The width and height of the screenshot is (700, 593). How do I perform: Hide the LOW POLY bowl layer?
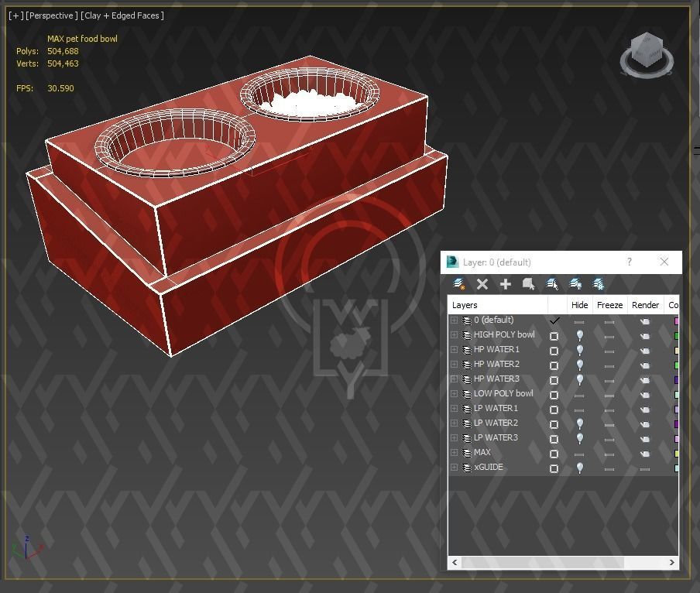pyautogui.click(x=579, y=396)
